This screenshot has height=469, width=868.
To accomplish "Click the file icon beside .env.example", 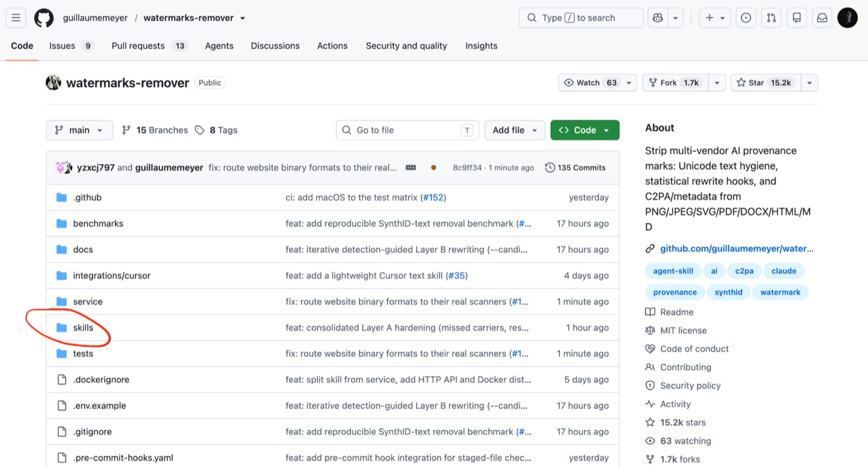I will click(61, 406).
